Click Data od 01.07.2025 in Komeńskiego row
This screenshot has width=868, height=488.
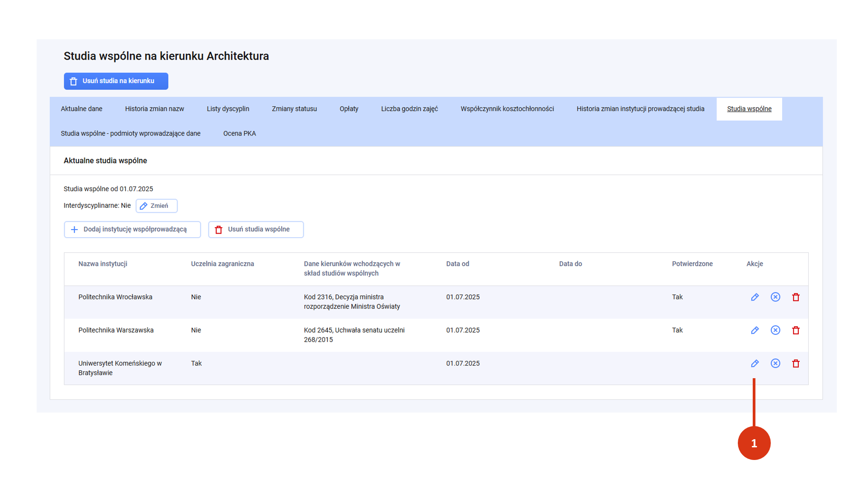click(463, 363)
